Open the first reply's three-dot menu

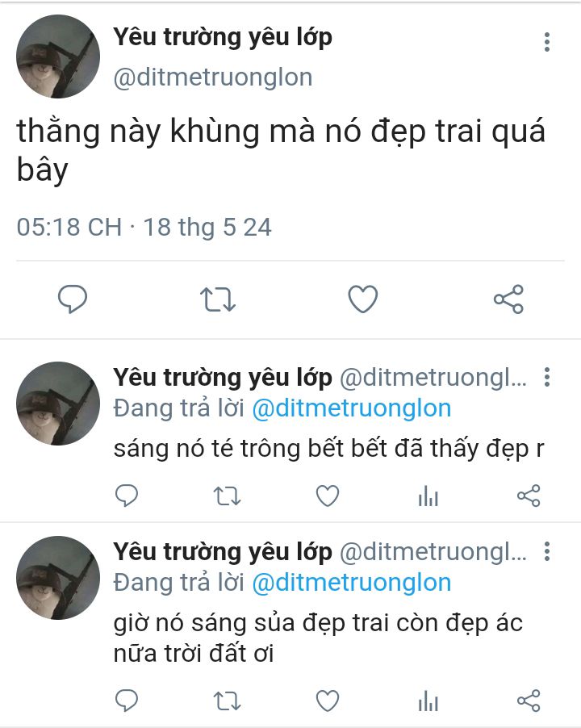pyautogui.click(x=547, y=377)
